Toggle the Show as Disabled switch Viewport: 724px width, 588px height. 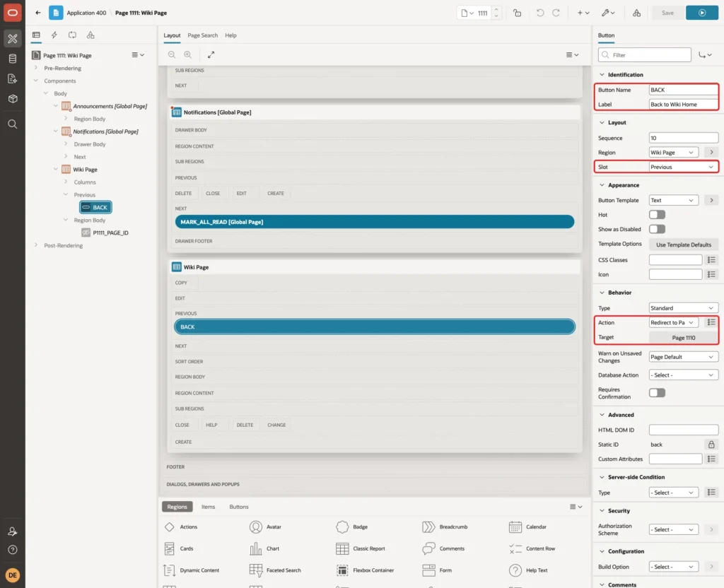coord(657,229)
